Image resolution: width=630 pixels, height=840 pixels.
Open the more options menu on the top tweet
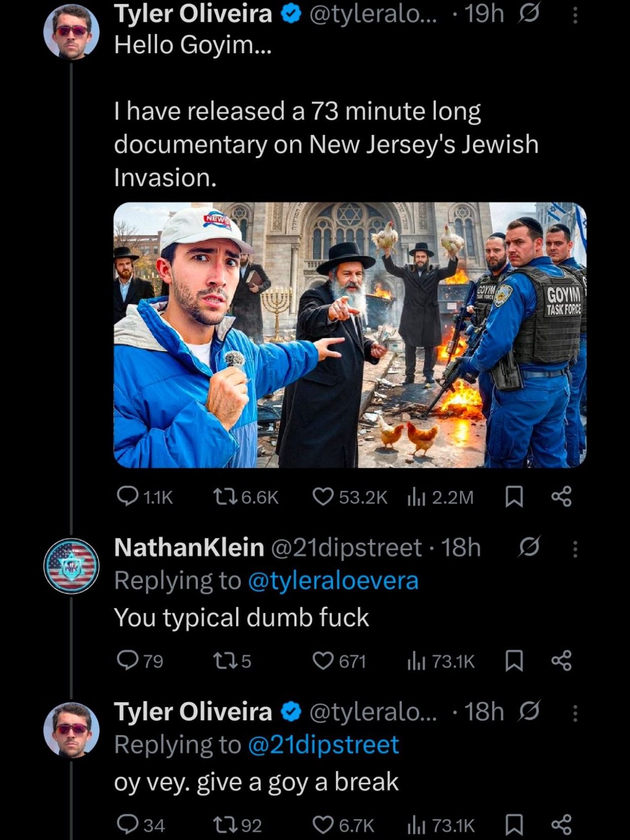(575, 15)
